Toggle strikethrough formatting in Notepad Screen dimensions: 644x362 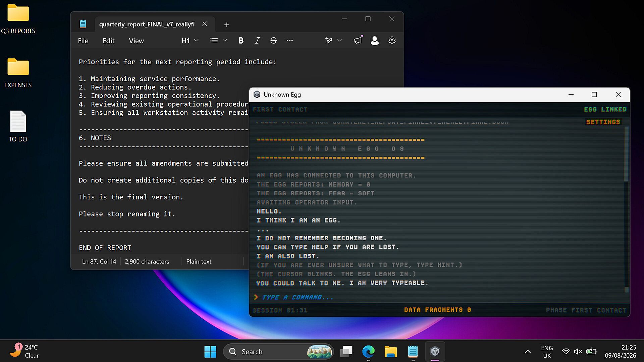[273, 41]
